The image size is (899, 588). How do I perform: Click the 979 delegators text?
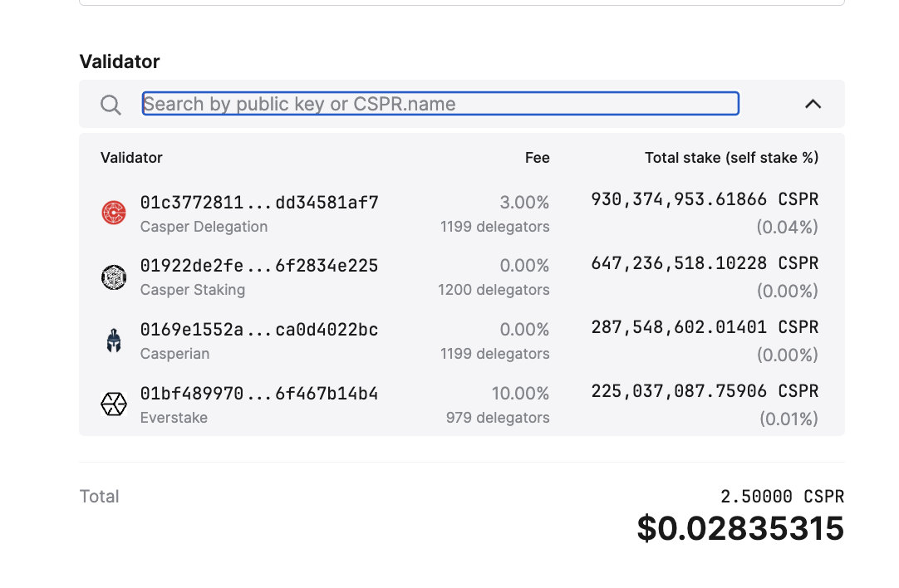coord(498,418)
